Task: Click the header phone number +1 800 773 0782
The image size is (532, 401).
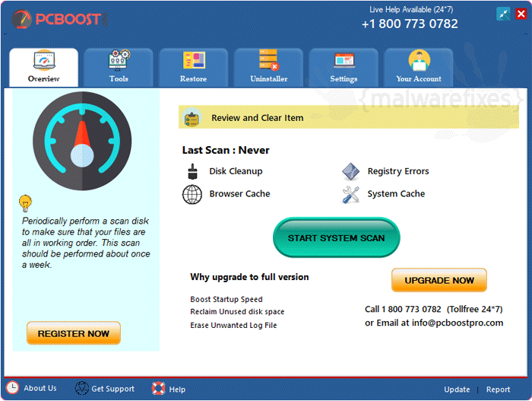Action: [x=410, y=24]
